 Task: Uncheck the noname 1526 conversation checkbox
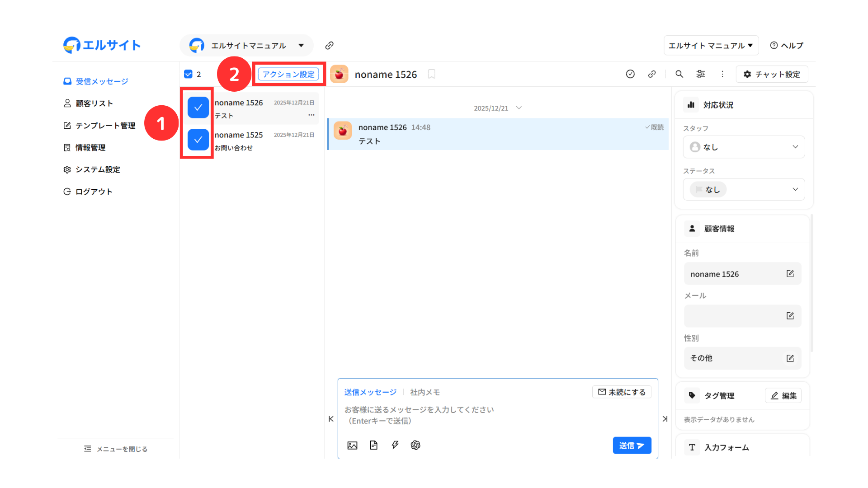pos(198,108)
